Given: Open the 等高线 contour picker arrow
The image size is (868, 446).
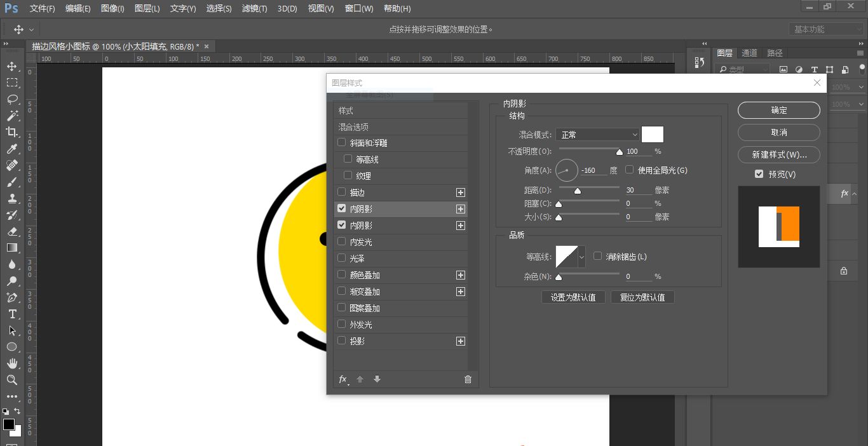Looking at the screenshot, I should (x=581, y=257).
